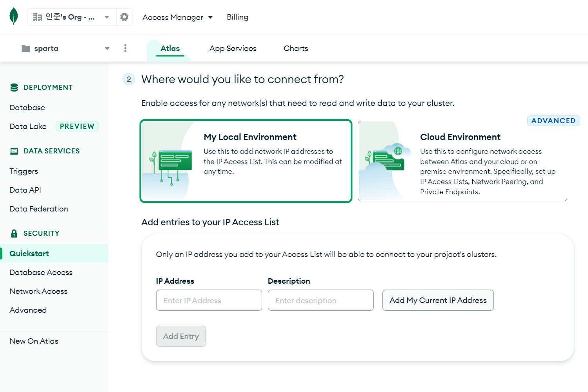The height and width of the screenshot is (392, 588).
Task: Switch to the Charts tab
Action: [x=296, y=48]
